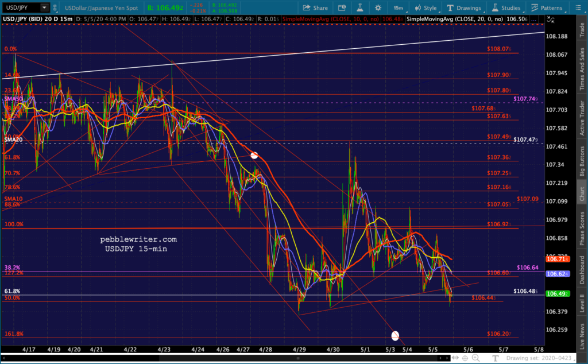The height and width of the screenshot is (364, 588).
Task: Change the 15m timeframe selector
Action: click(398, 7)
